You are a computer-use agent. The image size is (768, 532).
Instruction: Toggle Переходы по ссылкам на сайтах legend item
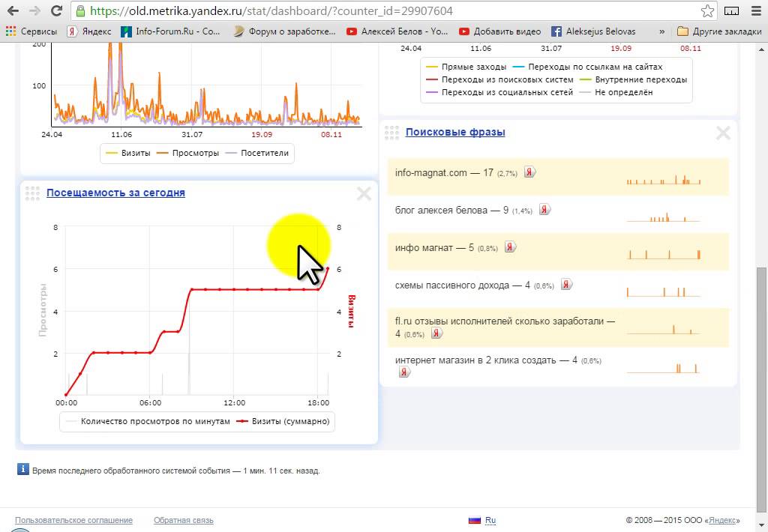[587, 67]
